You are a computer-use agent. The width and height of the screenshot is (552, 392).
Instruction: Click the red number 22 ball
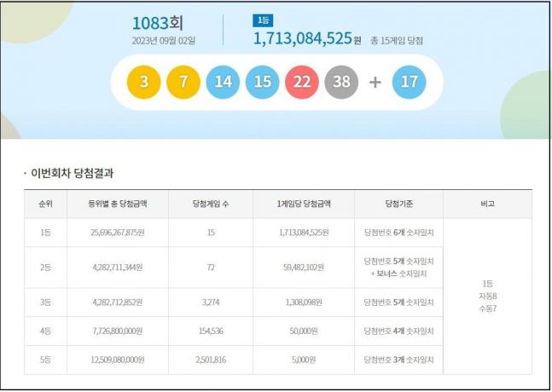(302, 82)
